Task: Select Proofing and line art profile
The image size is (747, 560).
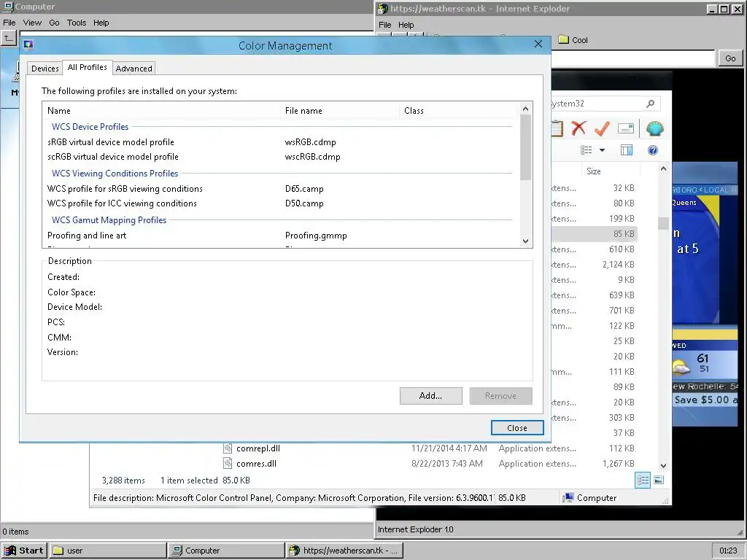Action: click(x=279, y=236)
